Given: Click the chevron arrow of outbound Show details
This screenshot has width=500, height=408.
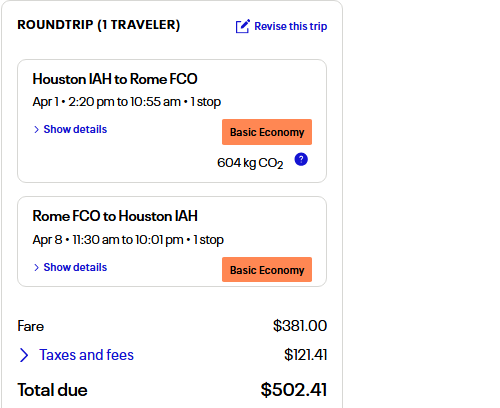Looking at the screenshot, I should (37, 130).
